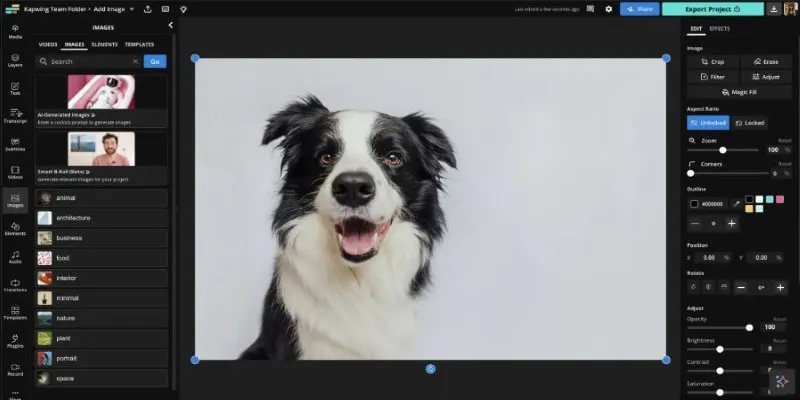Click the Filter button
800x400 pixels.
[x=713, y=77]
